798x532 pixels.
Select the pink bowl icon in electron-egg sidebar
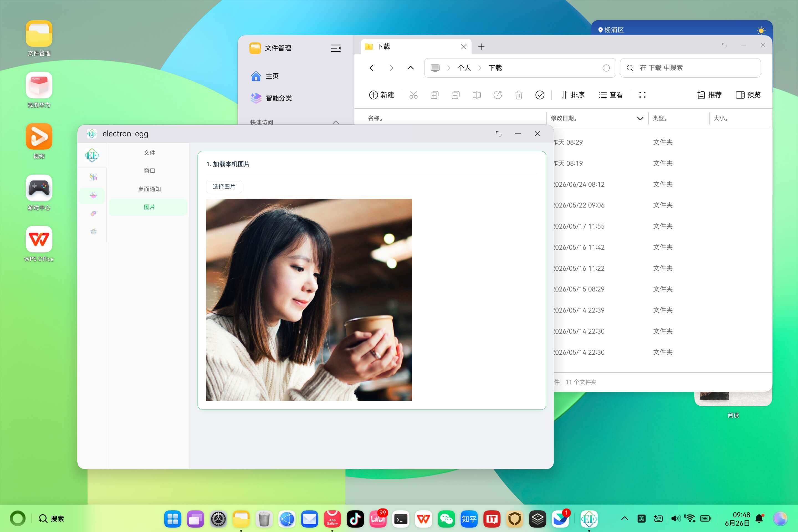pyautogui.click(x=93, y=195)
